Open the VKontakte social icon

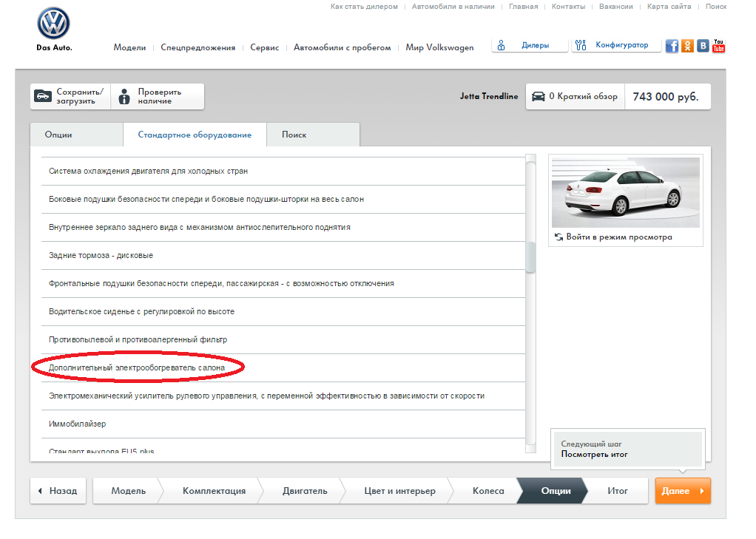[x=703, y=46]
